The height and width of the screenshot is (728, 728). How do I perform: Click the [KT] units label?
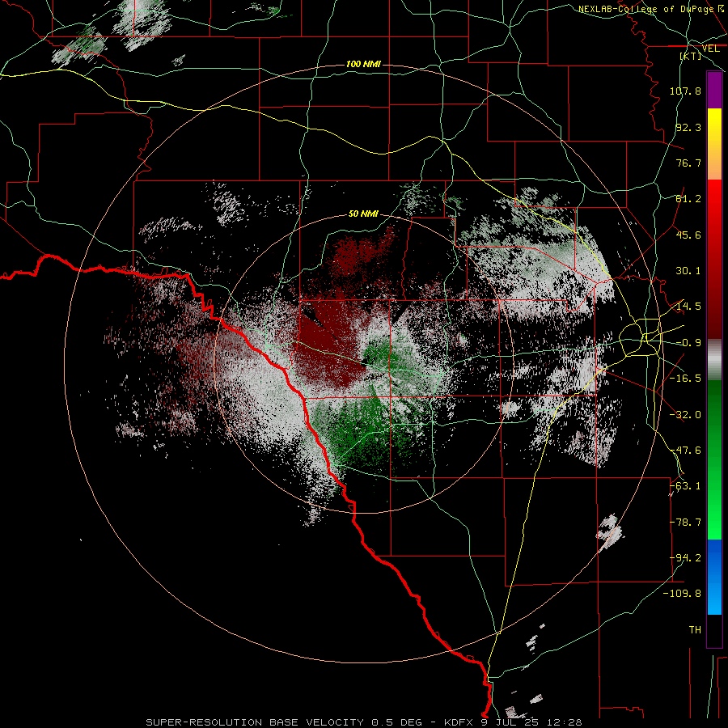pos(691,56)
